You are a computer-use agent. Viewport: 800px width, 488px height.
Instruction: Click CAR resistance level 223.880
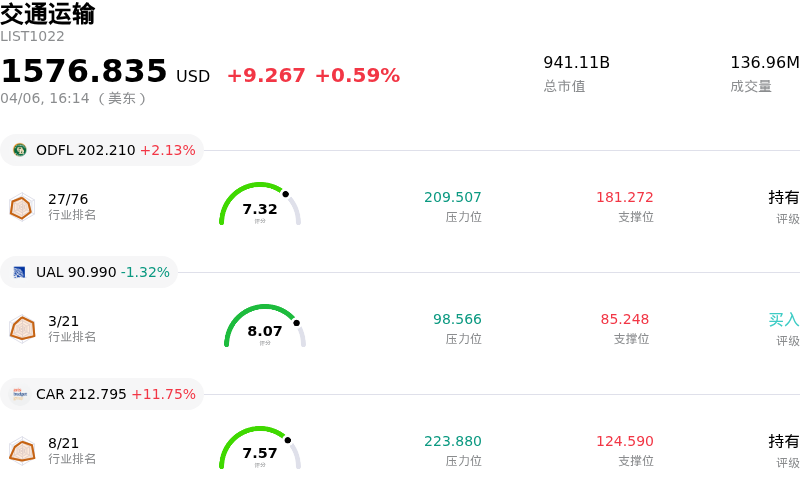pos(452,441)
